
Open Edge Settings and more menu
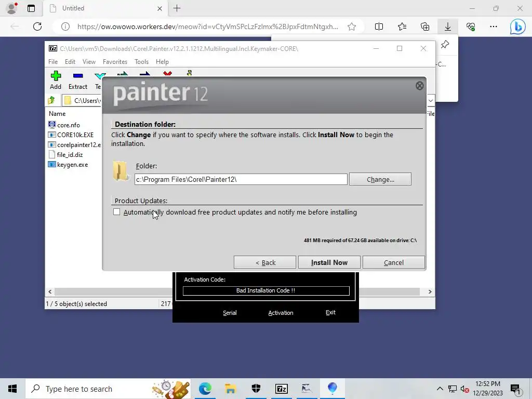[494, 26]
